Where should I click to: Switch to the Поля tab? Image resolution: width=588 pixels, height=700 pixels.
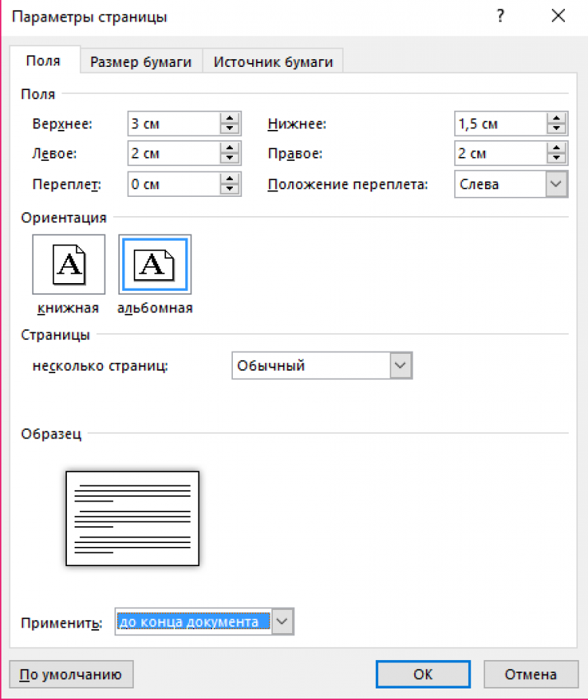click(x=44, y=61)
